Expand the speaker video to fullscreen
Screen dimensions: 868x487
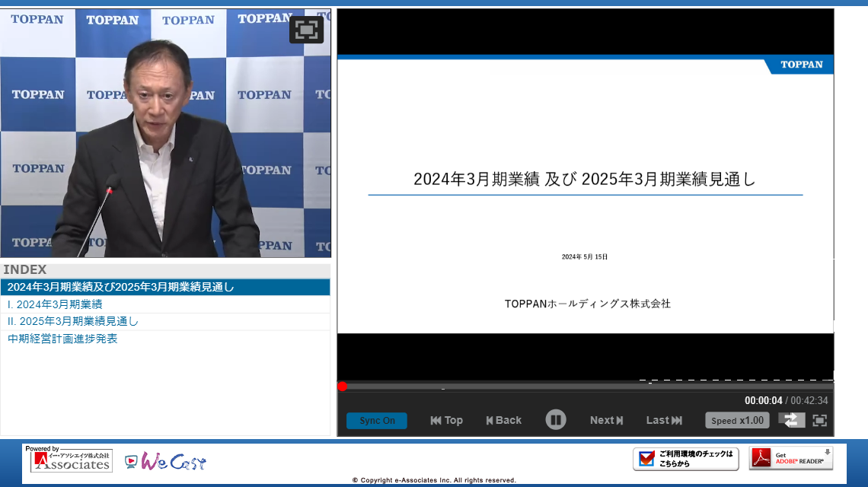[306, 30]
